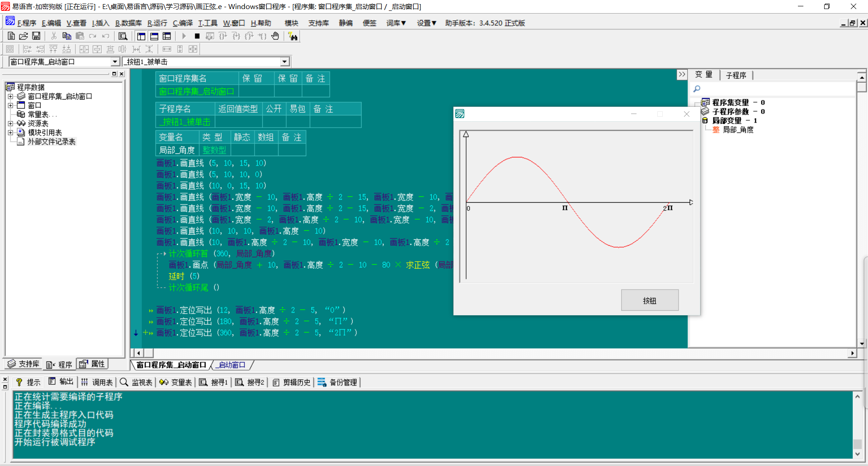This screenshot has height=466, width=868.
Task: Click the binoculars help search icon
Action: tap(293, 36)
